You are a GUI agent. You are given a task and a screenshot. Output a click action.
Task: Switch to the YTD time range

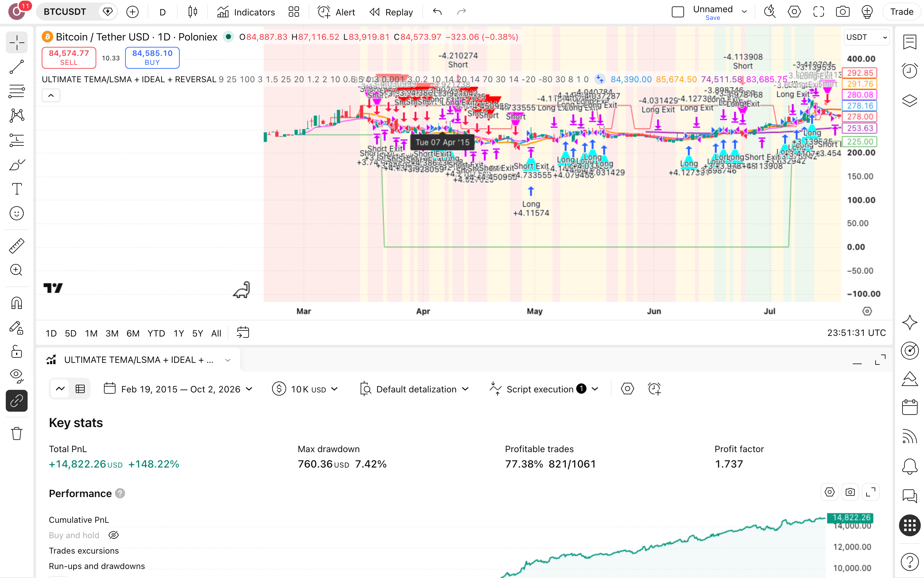tap(156, 333)
